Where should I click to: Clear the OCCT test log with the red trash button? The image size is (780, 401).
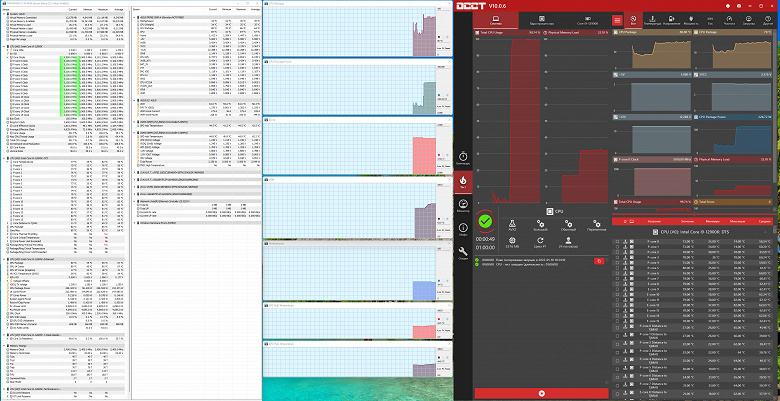599,261
